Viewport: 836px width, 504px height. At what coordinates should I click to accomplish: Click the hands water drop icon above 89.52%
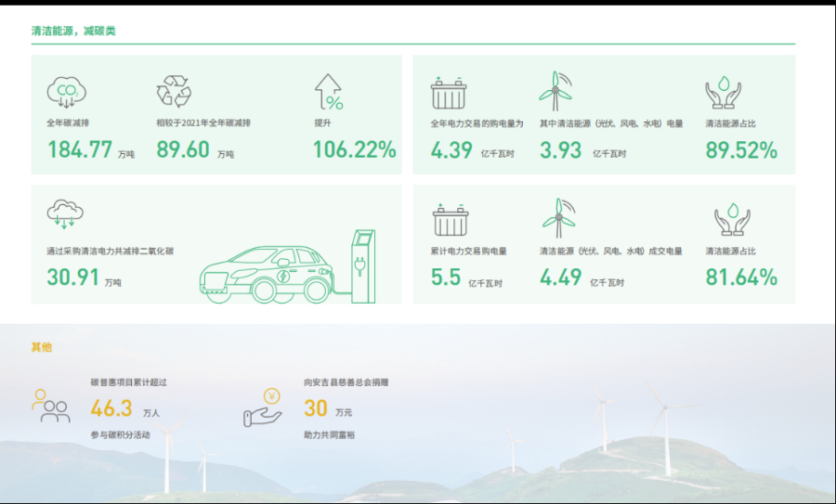pos(723,91)
